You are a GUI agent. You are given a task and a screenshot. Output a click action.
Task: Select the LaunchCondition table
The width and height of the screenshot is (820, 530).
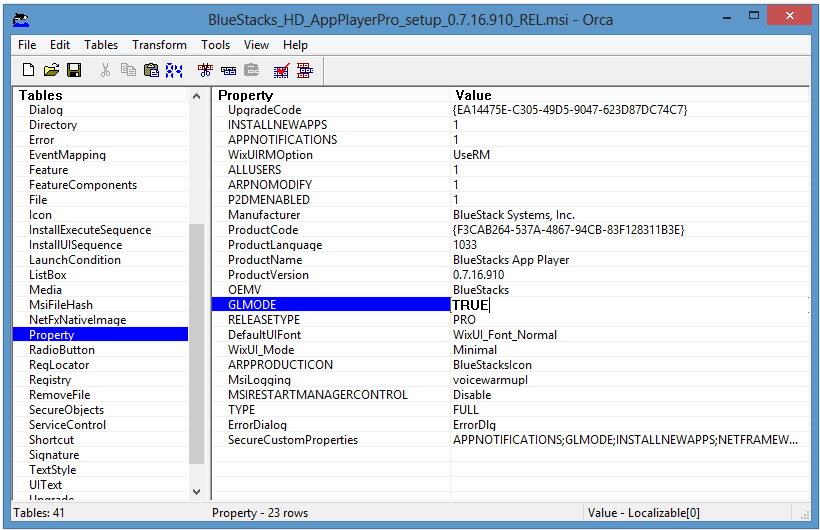pos(75,260)
